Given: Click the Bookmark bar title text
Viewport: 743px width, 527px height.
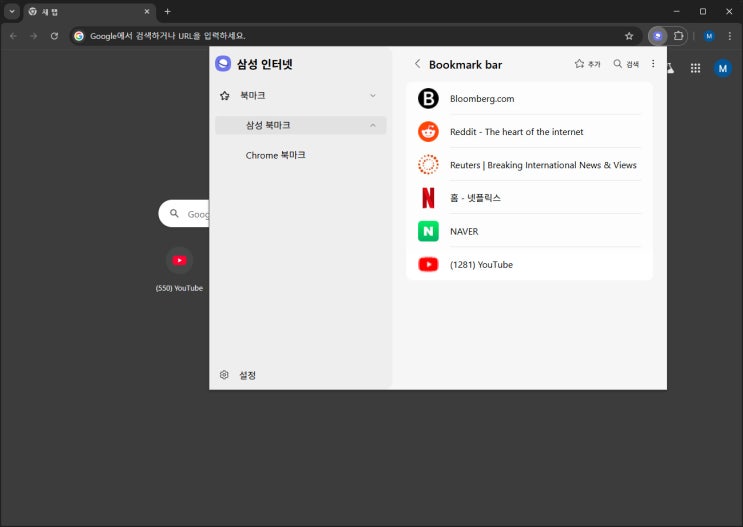Looking at the screenshot, I should 465,64.
